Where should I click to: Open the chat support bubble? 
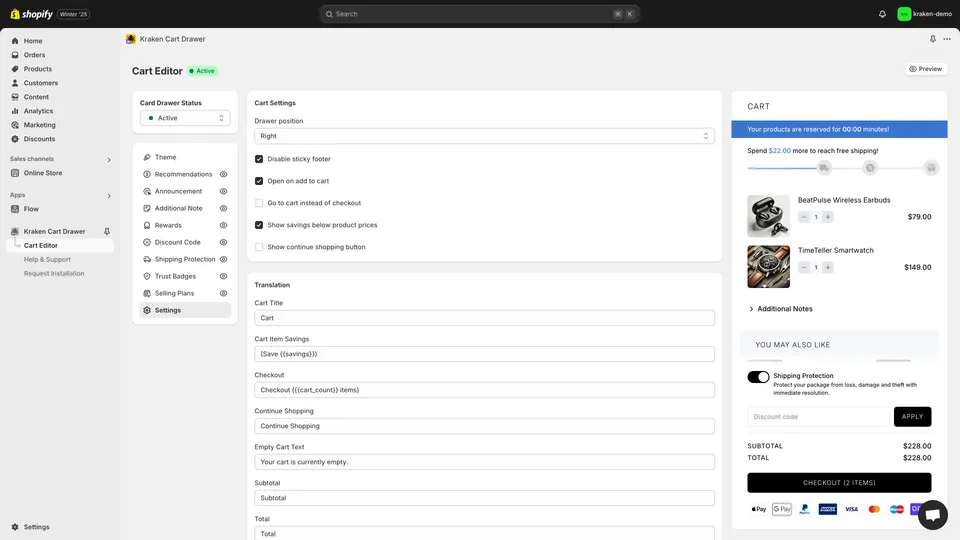pyautogui.click(x=932, y=514)
